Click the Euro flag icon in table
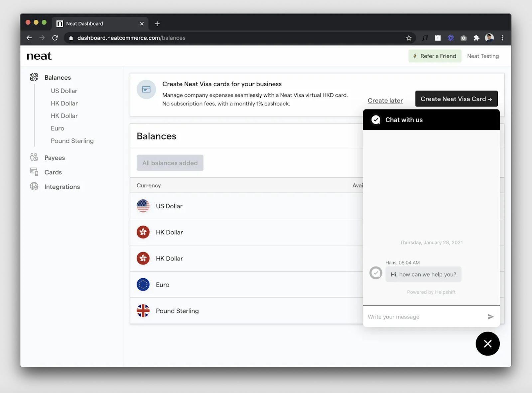The image size is (532, 393). tap(143, 285)
